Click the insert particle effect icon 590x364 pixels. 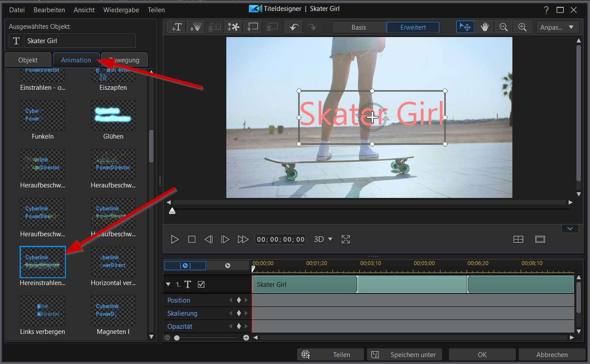click(196, 27)
